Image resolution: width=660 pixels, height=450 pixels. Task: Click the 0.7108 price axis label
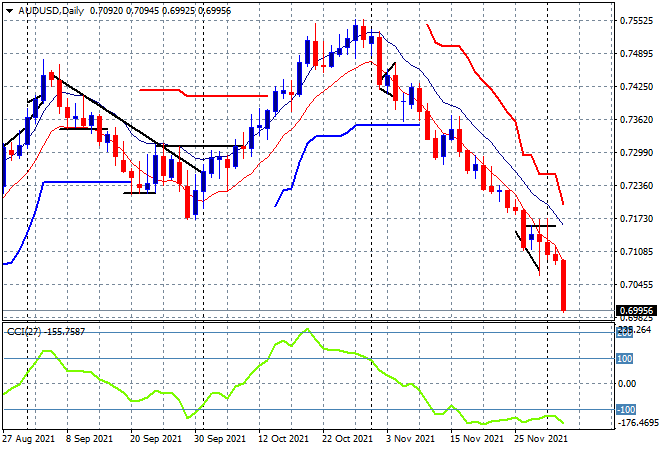coord(631,252)
